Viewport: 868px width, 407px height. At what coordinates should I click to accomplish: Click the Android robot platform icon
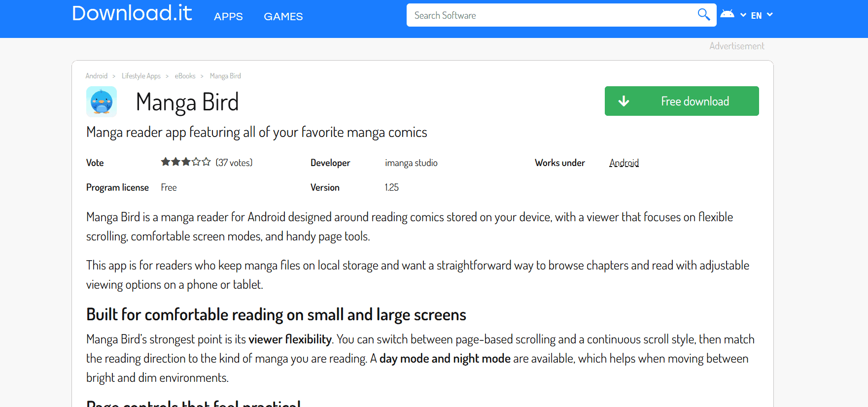click(727, 14)
